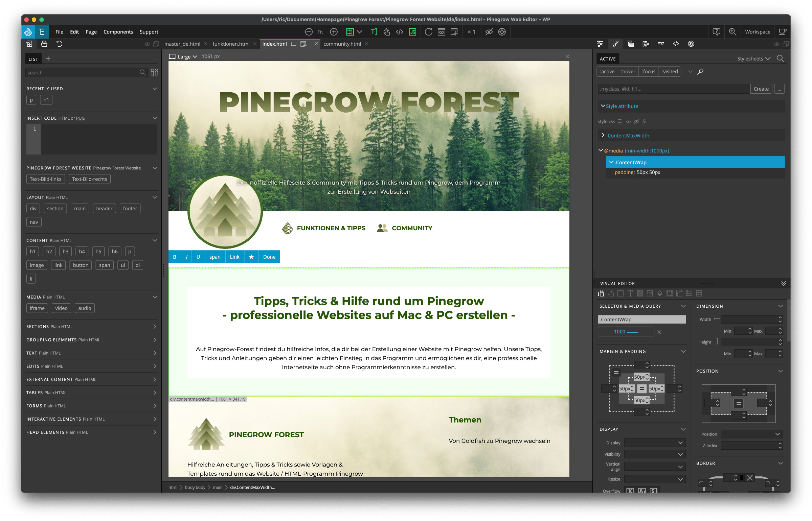Insert the h2 content element

coord(49,251)
